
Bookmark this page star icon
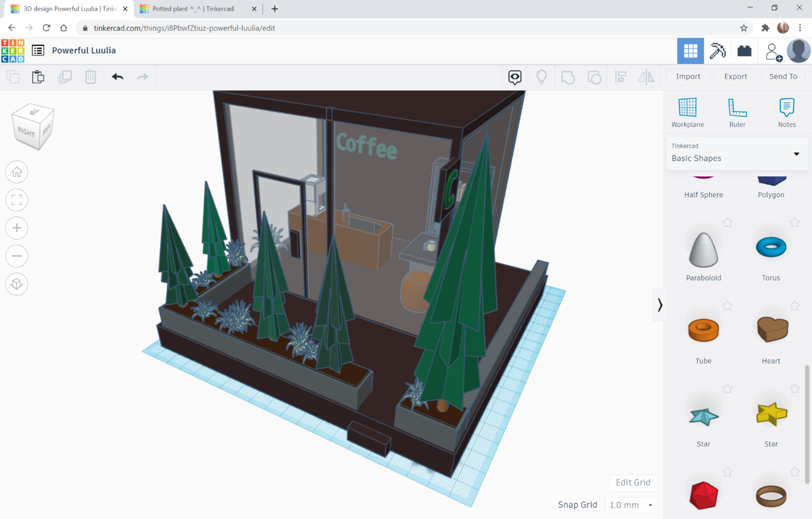(744, 28)
